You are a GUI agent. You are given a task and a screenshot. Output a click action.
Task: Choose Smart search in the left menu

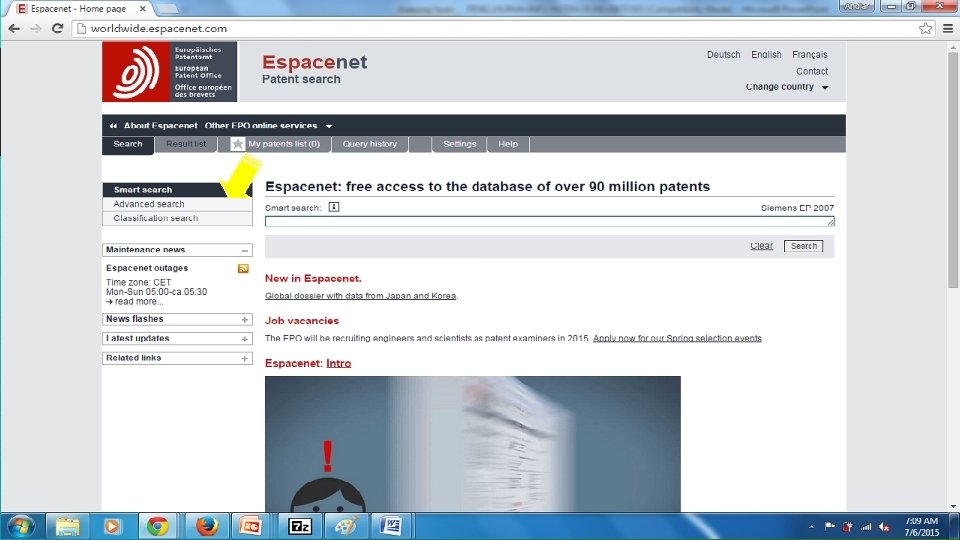[177, 190]
